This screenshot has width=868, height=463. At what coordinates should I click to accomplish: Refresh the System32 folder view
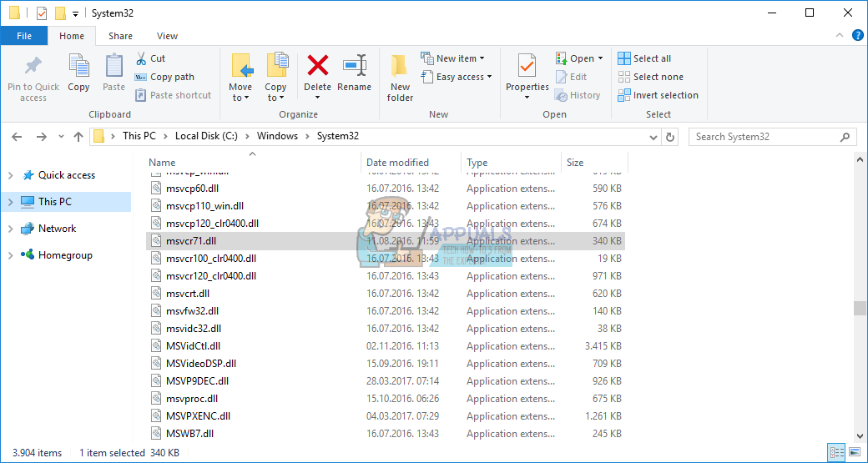[670, 137]
